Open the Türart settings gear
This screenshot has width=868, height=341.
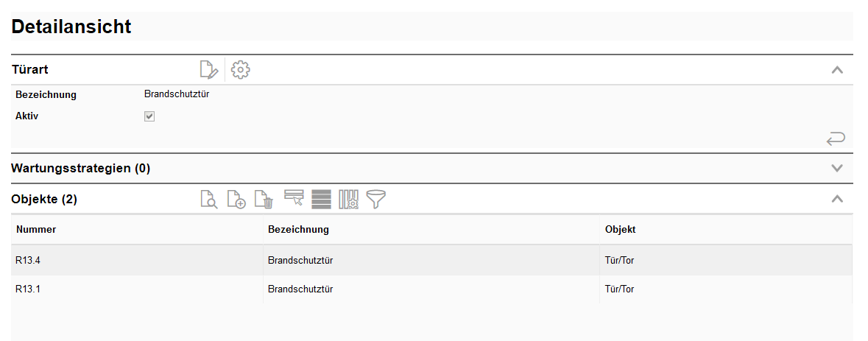(241, 70)
